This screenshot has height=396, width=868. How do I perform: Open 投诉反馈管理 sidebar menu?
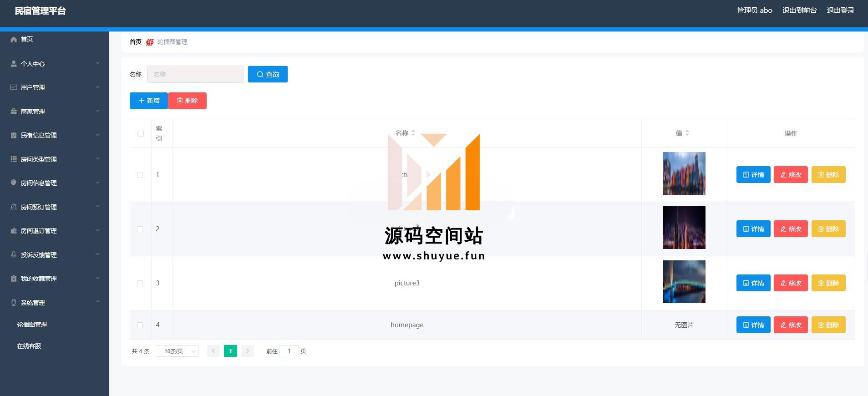pyautogui.click(x=54, y=255)
